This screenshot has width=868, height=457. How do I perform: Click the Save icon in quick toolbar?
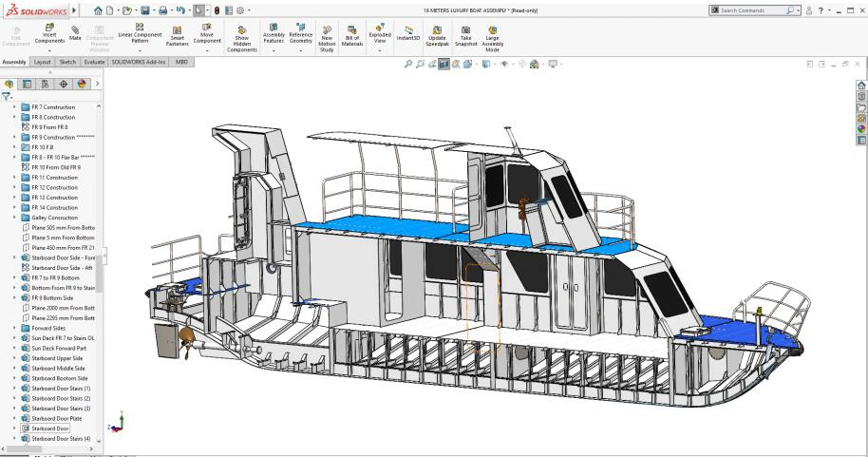145,10
